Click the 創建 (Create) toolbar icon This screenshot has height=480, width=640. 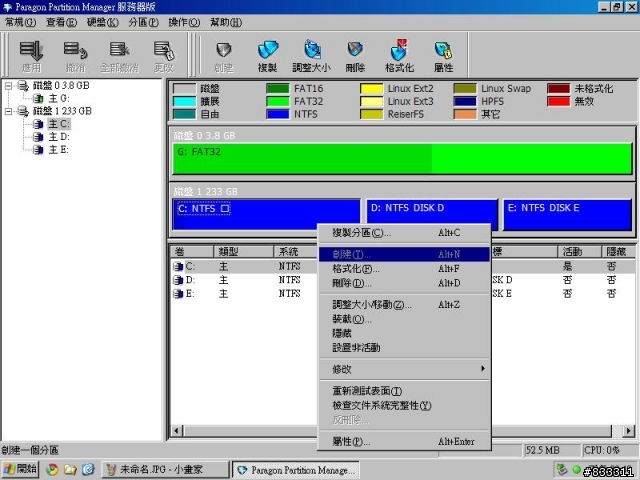[x=224, y=51]
